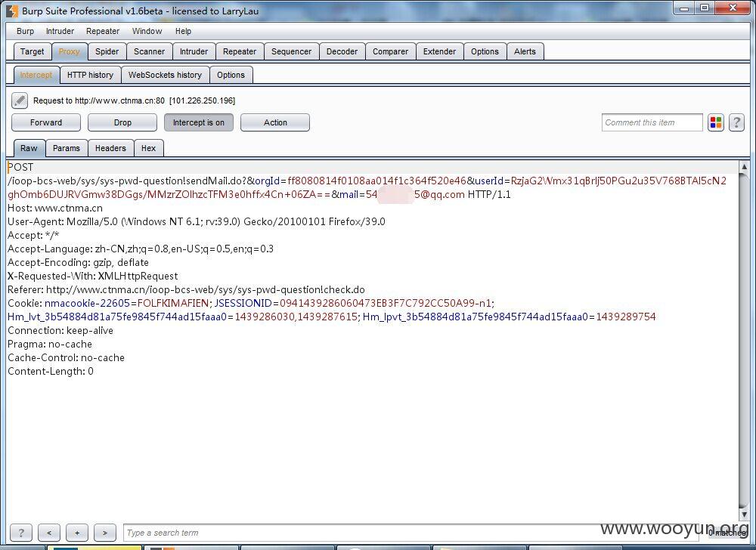Switch to the Hex request view
756x550 pixels.
tap(148, 148)
